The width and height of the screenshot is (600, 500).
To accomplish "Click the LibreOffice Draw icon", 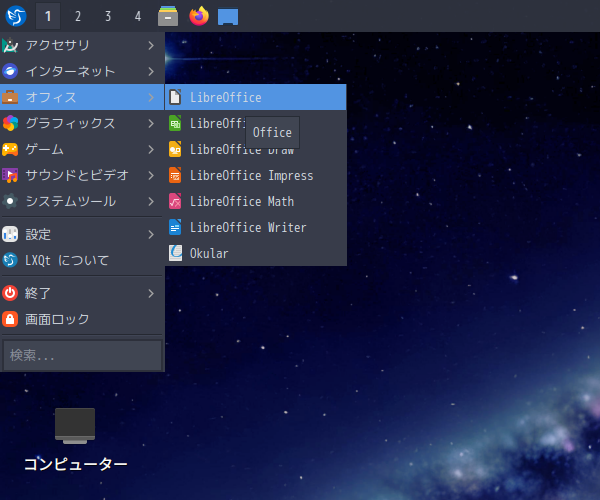I will coord(175,149).
